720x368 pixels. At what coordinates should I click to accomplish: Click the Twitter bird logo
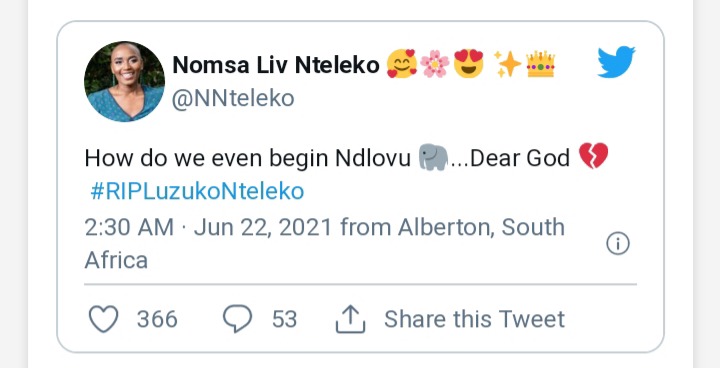616,62
